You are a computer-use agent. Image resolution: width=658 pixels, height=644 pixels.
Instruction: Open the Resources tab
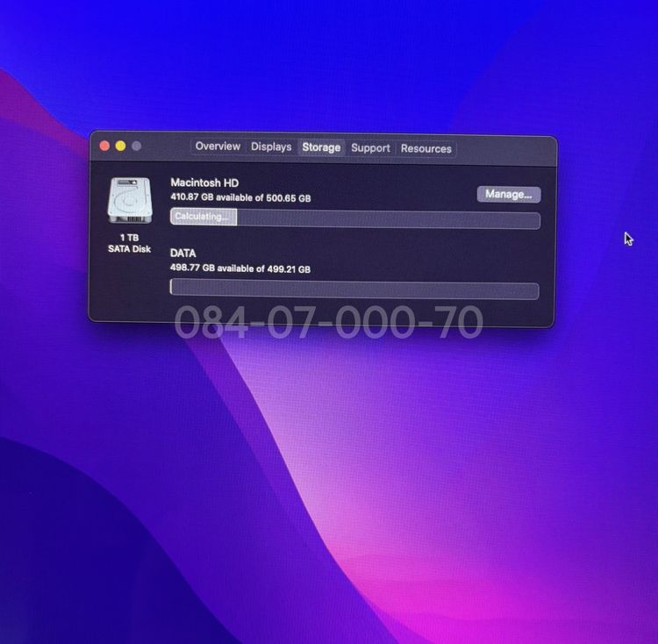[426, 148]
